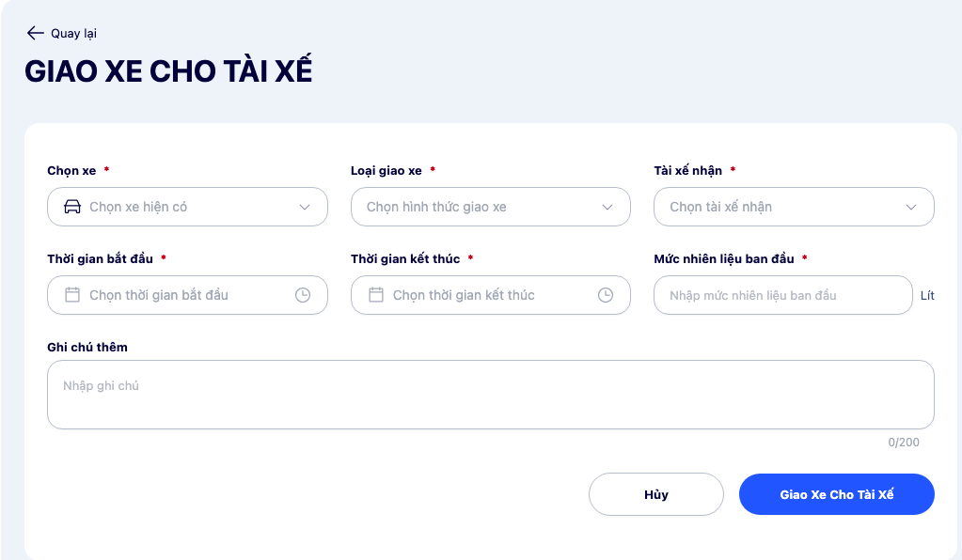Click the Nhập ghi chú text area
Image resolution: width=962 pixels, height=560 pixels.
click(490, 395)
